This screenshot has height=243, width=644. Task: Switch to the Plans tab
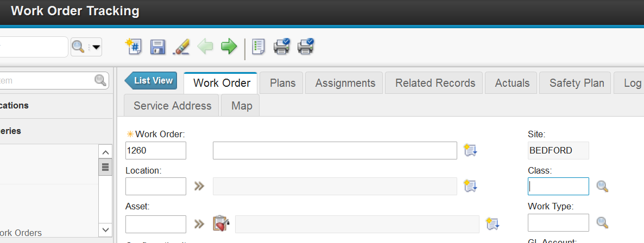282,83
